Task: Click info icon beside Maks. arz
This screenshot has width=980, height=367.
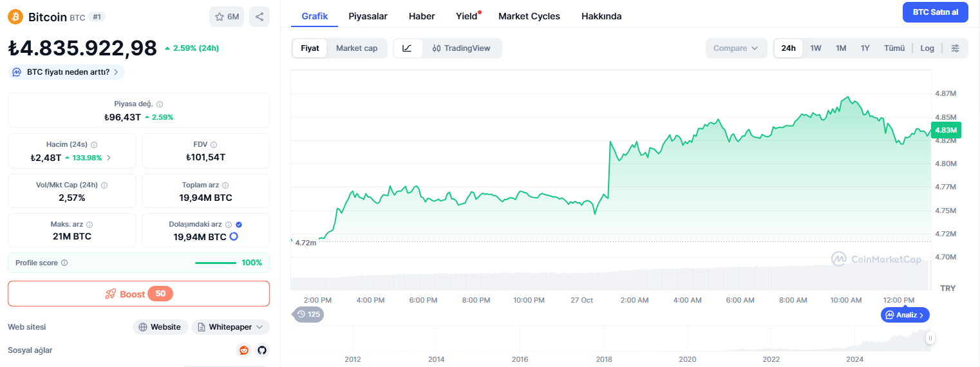Action: [90, 225]
